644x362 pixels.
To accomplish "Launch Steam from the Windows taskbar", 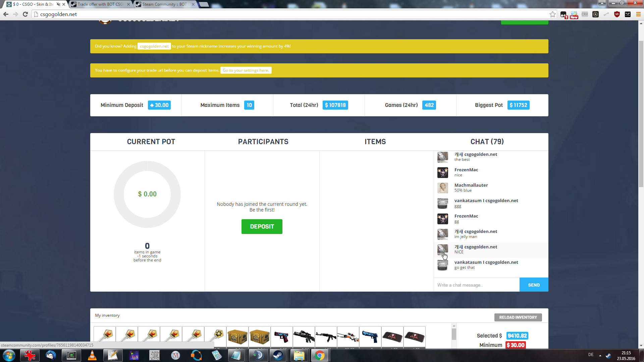I will [278, 355].
